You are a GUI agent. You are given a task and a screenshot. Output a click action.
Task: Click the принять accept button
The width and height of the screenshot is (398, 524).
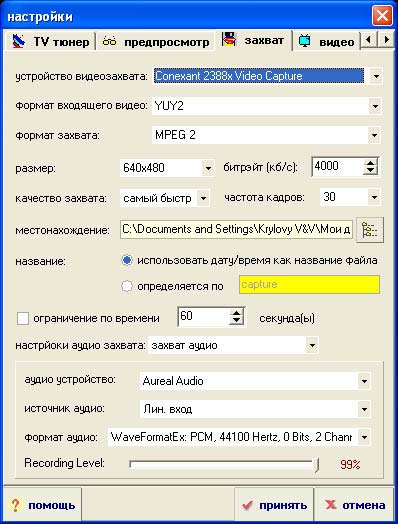(x=274, y=505)
